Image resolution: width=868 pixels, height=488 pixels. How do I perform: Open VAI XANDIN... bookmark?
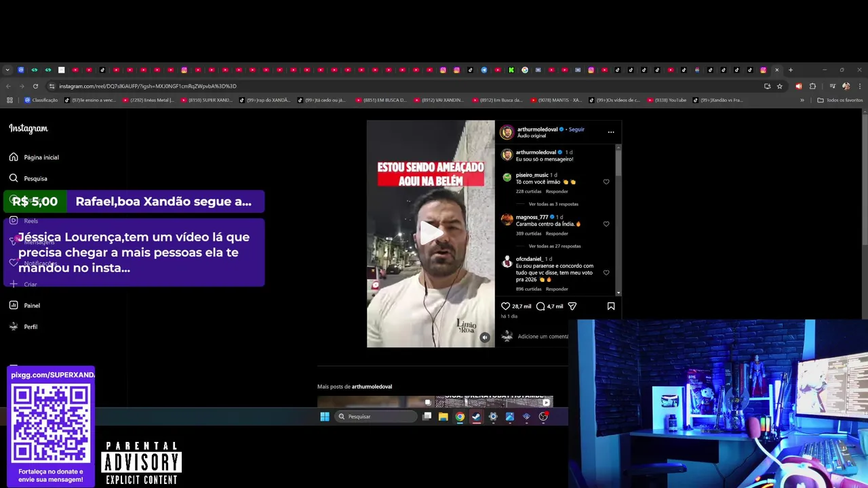tap(439, 100)
